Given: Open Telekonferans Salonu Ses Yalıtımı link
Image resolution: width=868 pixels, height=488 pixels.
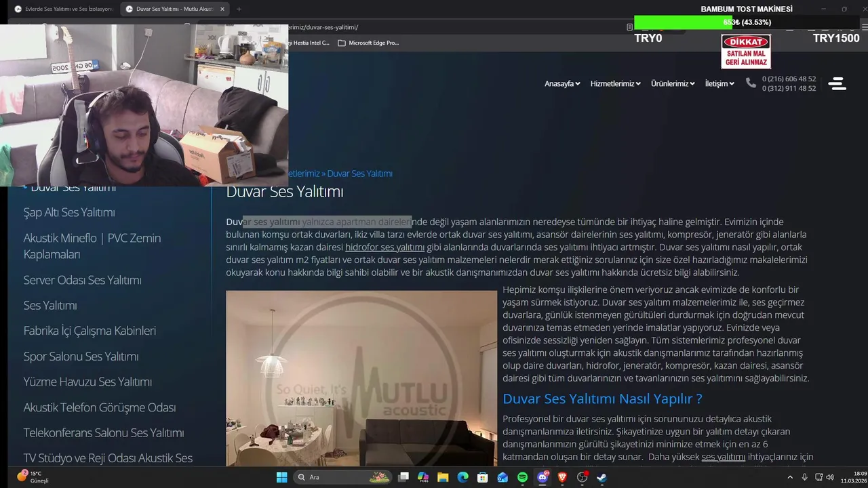Looking at the screenshot, I should click(104, 432).
